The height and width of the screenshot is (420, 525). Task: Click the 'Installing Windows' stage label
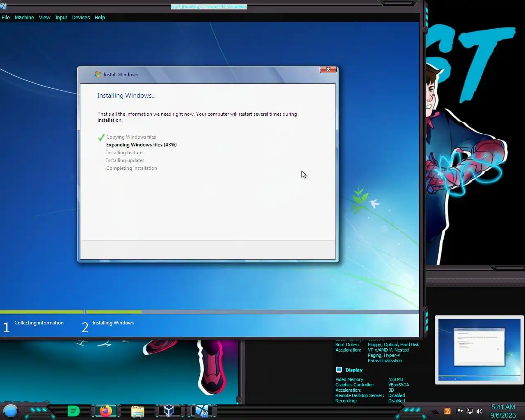click(x=113, y=323)
